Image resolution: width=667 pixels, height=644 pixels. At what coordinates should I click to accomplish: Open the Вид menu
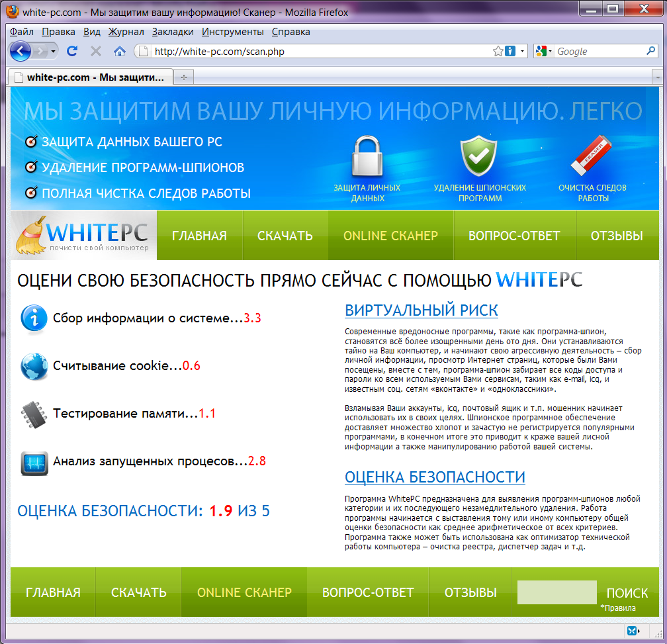[91, 32]
